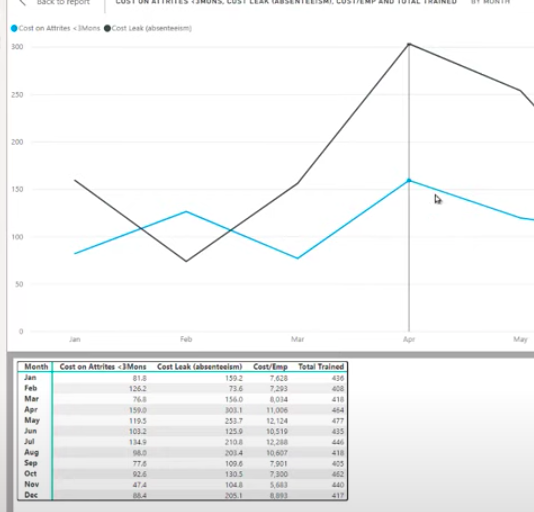Click the 73.6 Cost Leak value for Feb
This screenshot has height=512, width=534.
coord(235,389)
